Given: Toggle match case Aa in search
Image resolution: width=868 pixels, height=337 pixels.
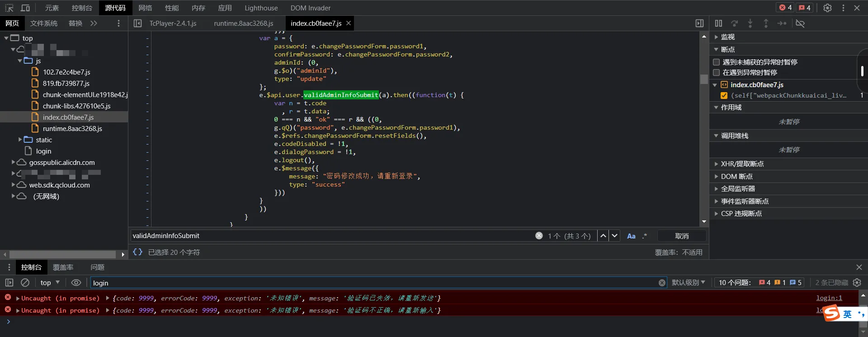Looking at the screenshot, I should 631,236.
